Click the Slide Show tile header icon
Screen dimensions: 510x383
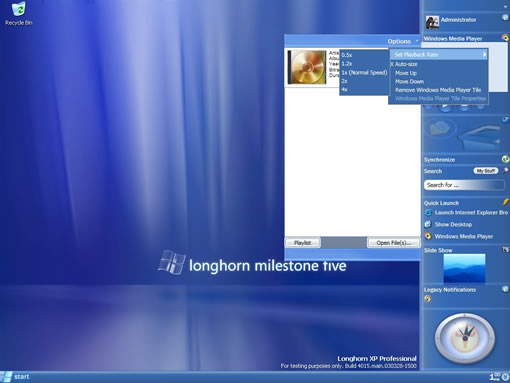[x=505, y=250]
